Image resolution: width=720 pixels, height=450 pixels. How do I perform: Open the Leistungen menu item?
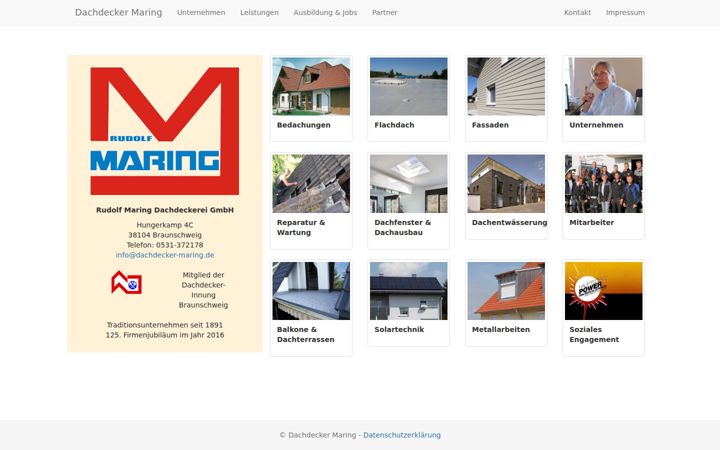[x=259, y=13]
